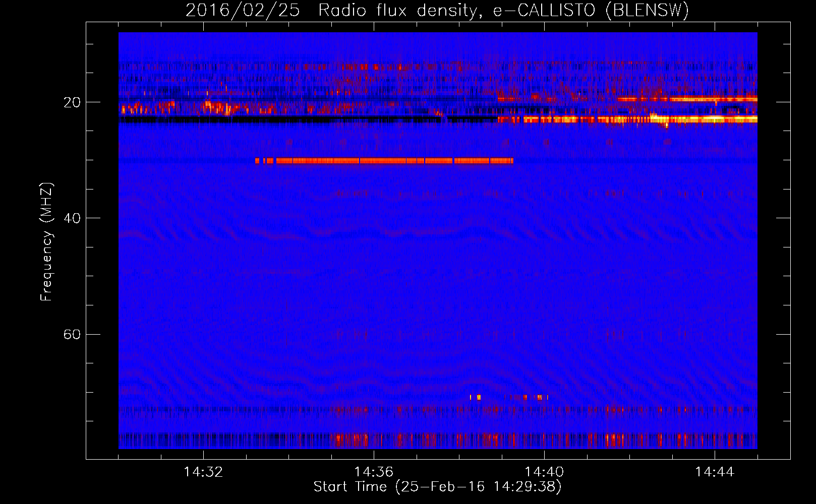This screenshot has height=504, width=816.
Task: Click the 14:40 time tick label
Action: (x=544, y=472)
